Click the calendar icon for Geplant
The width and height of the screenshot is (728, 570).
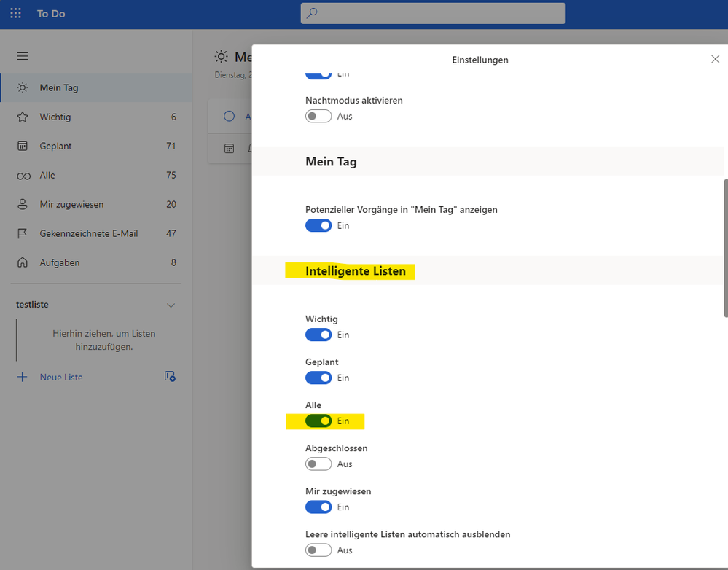tap(23, 146)
